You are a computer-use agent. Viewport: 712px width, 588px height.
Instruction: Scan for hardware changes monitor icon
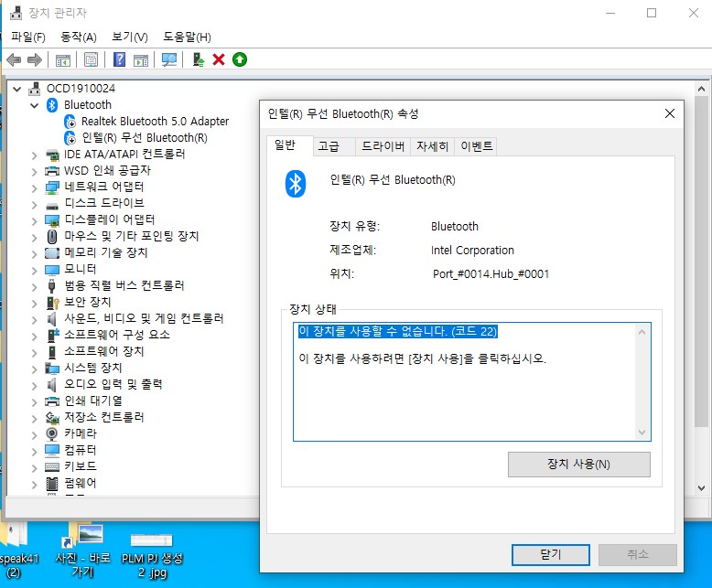(169, 59)
